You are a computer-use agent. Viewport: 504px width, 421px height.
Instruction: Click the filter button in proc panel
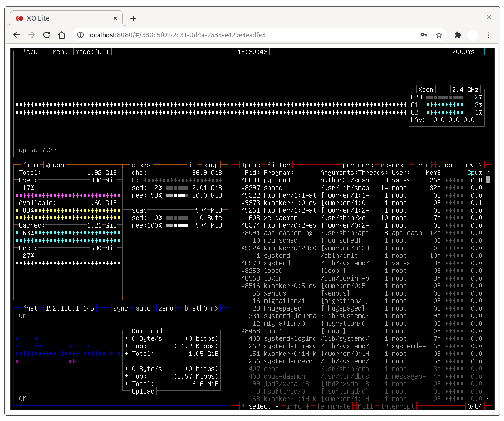pyautogui.click(x=279, y=165)
